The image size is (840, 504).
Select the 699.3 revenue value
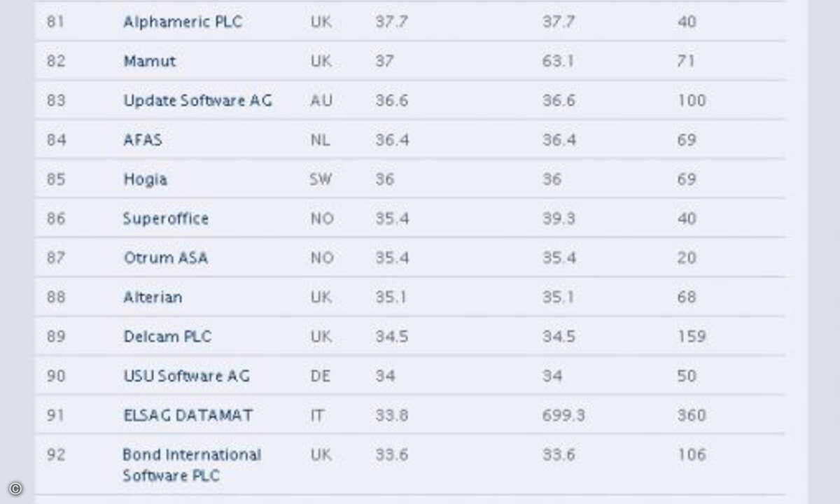click(x=563, y=415)
